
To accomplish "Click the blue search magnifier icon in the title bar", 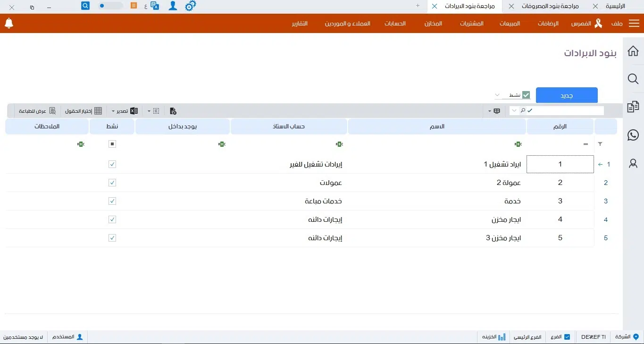I will pyautogui.click(x=85, y=5).
